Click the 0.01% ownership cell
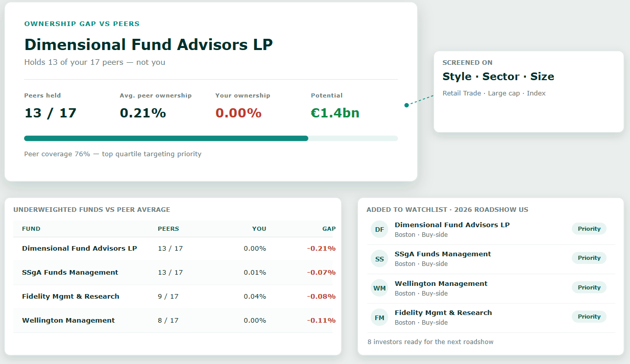This screenshot has width=630, height=364. [255, 273]
